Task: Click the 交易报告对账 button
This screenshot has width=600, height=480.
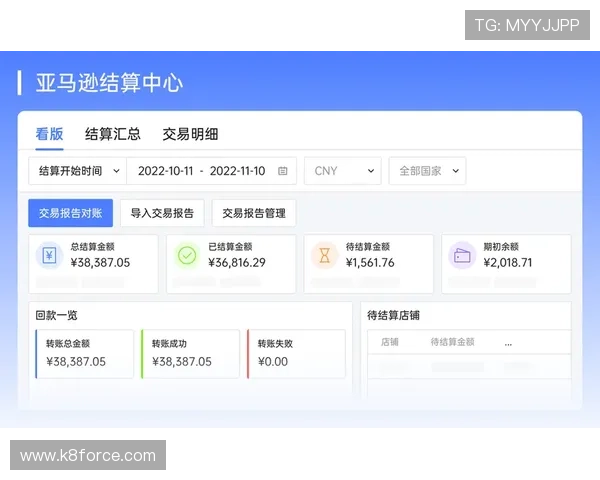Action: [x=70, y=213]
